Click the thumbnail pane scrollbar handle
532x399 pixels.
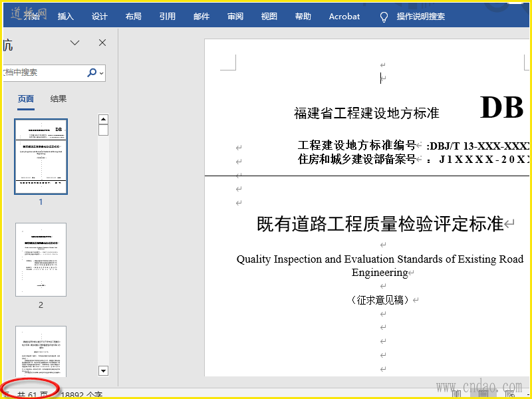tap(103, 130)
